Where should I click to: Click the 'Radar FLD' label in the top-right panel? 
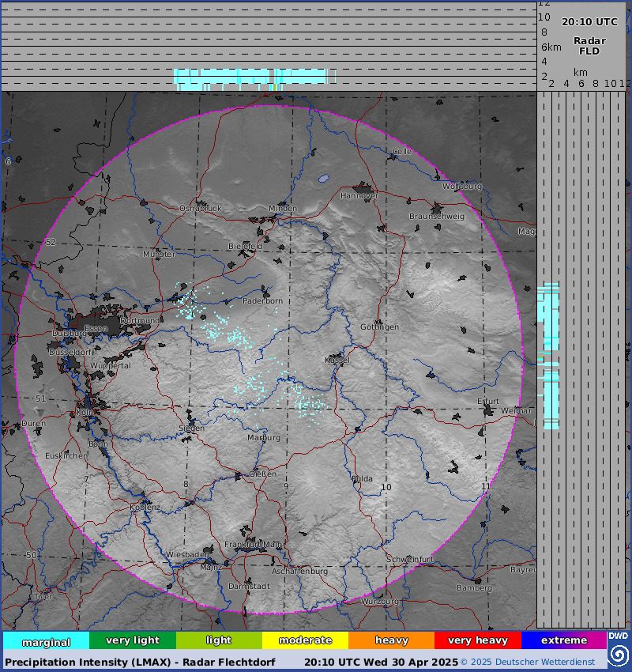click(x=589, y=46)
